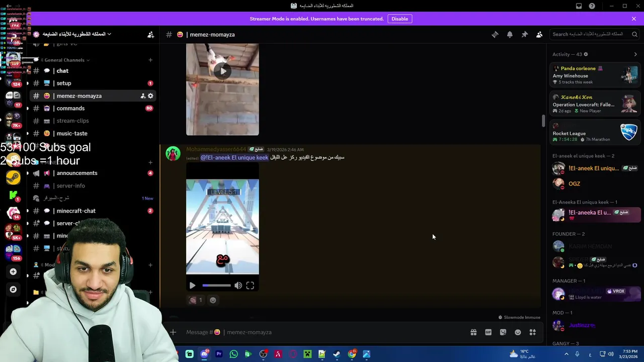
Task: Click the existing reaction with count 1
Action: point(195,300)
